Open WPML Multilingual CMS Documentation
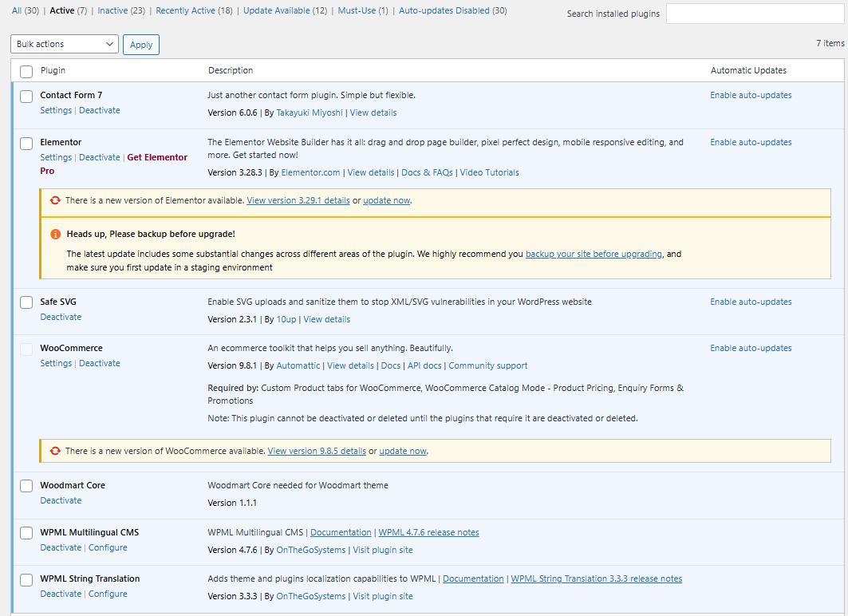Image resolution: width=848 pixels, height=616 pixels. pos(341,533)
